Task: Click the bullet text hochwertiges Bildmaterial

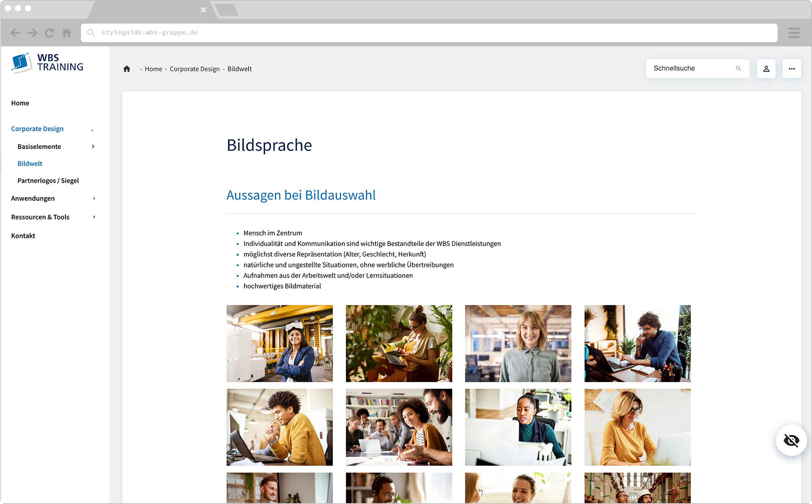Action: (x=282, y=286)
